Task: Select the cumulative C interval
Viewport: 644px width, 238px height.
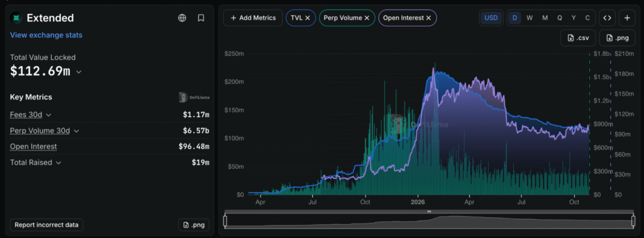Action: tap(587, 18)
